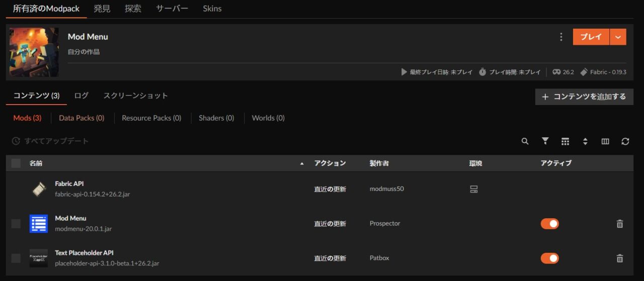Click the 製作者 column header

(379, 163)
